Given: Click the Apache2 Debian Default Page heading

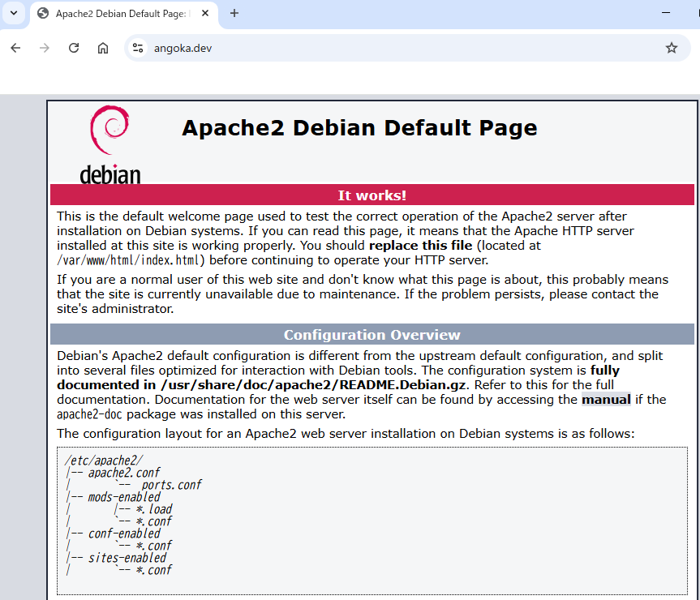Looking at the screenshot, I should click(x=359, y=128).
